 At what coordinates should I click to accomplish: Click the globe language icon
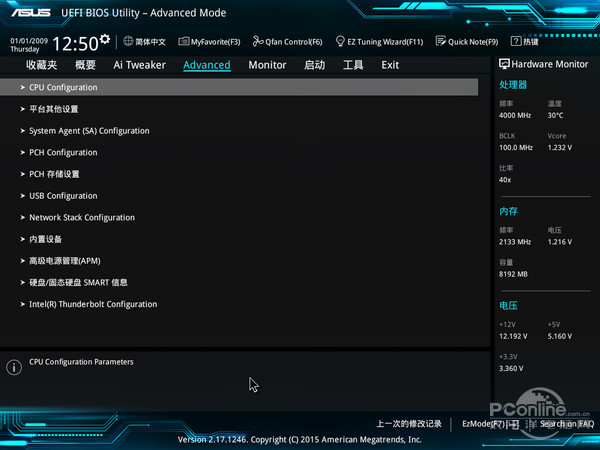pos(128,41)
